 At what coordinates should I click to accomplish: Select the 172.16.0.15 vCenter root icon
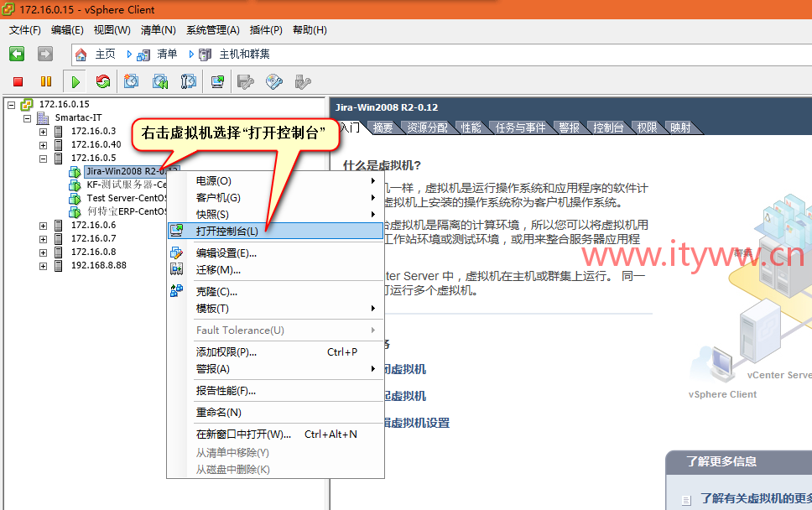[x=27, y=105]
